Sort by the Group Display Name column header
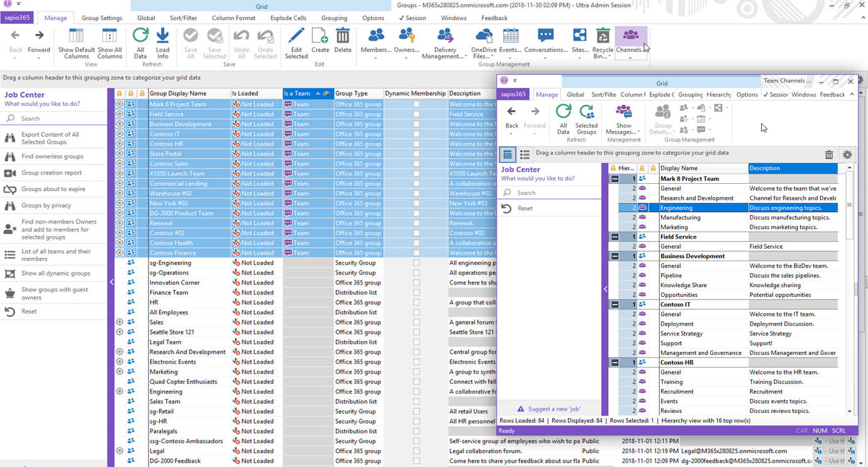Image resolution: width=868 pixels, height=467 pixels. [x=189, y=94]
